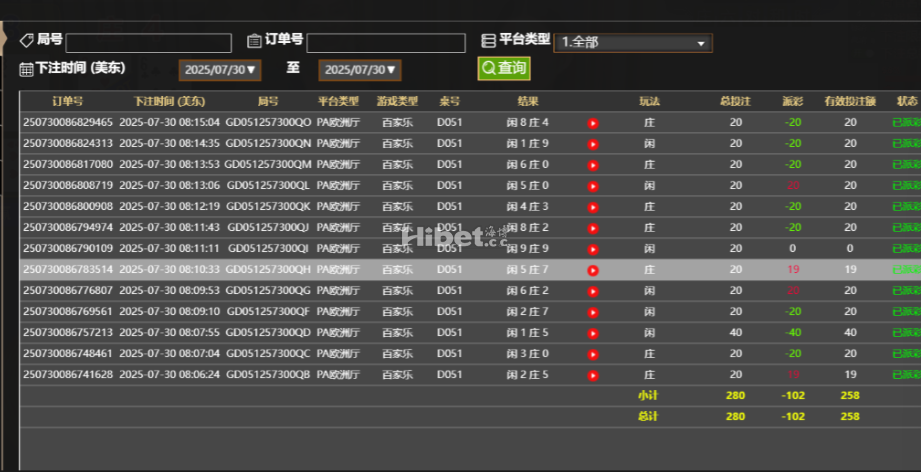Screen dimensions: 921x472
Task: Open the end date picker
Action: tap(360, 70)
